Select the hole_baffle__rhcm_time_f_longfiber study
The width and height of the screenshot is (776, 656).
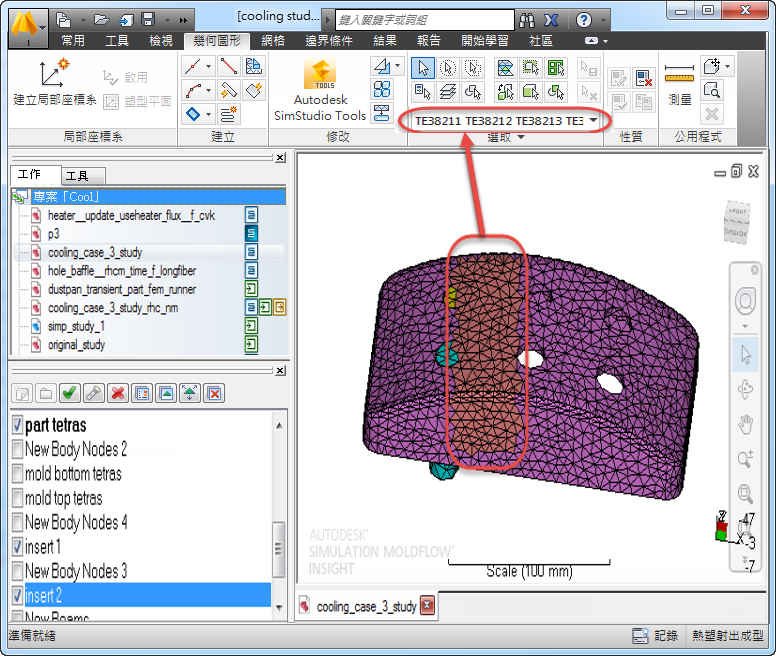click(122, 271)
